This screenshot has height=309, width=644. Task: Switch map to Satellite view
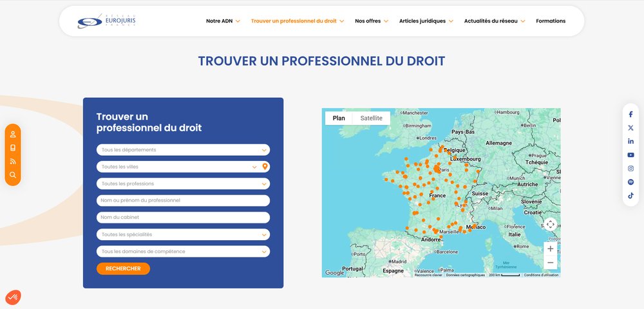(372, 118)
